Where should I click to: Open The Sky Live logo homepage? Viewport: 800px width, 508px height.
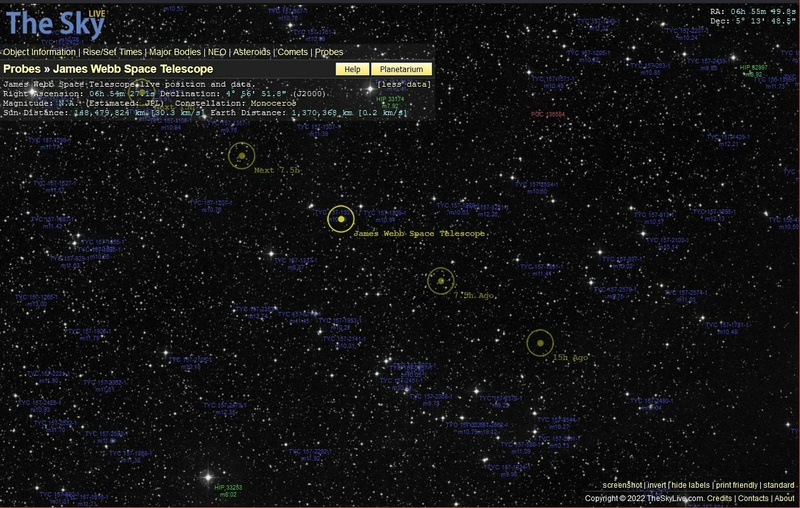(55, 23)
